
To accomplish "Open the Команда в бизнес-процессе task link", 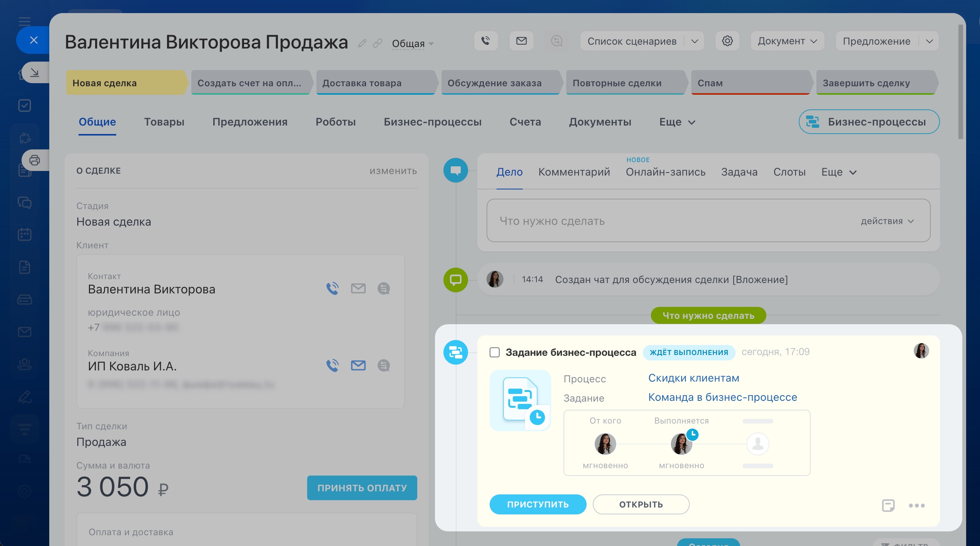I will [x=722, y=397].
